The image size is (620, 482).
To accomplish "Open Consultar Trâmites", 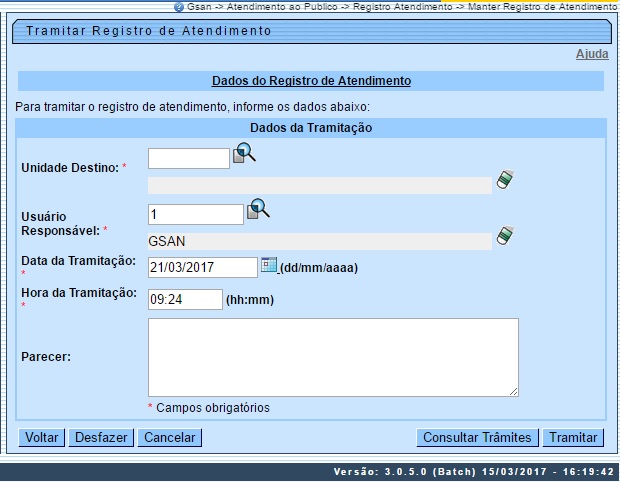I will click(x=476, y=437).
